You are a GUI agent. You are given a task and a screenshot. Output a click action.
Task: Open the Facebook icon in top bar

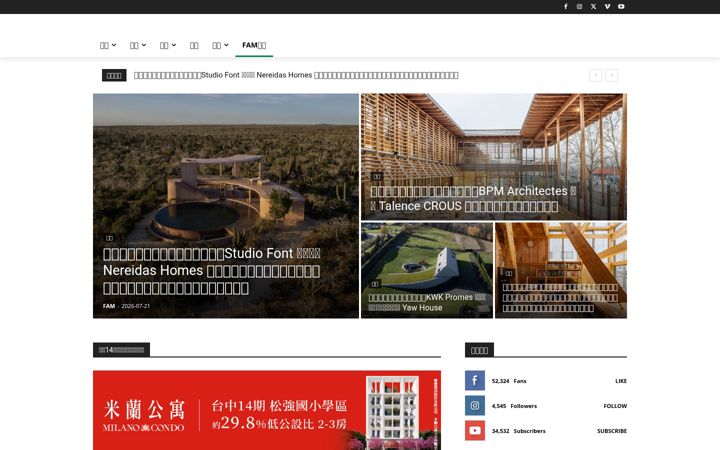coord(566,6)
